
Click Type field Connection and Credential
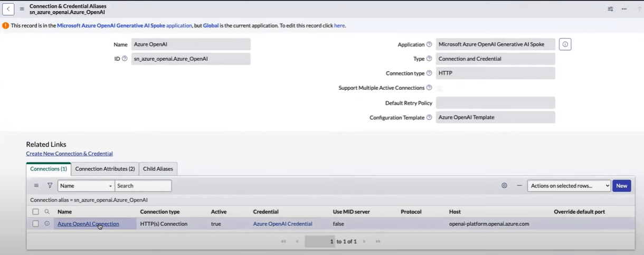pyautogui.click(x=495, y=59)
